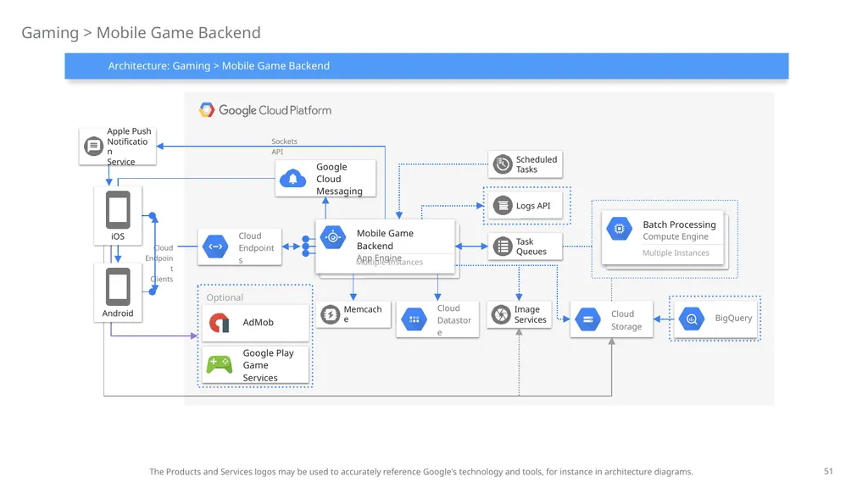Click the Cloud Storage hexagon icon

[588, 319]
